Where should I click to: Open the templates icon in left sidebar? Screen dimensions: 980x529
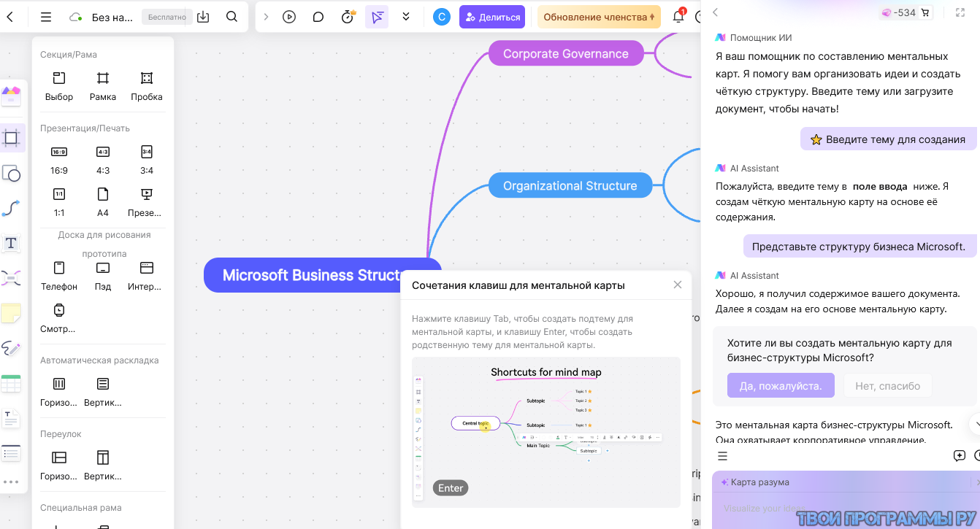(x=11, y=95)
